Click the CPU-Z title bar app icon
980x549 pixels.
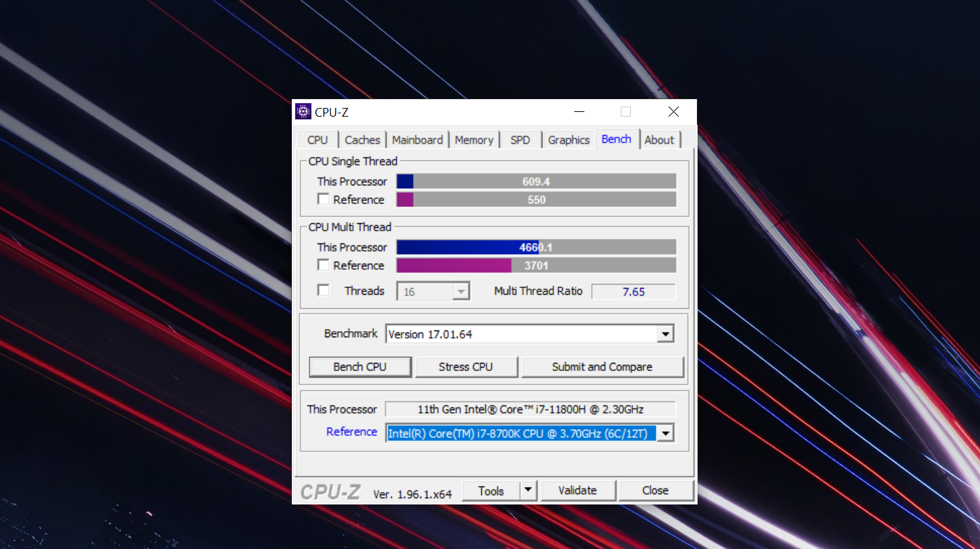(303, 112)
